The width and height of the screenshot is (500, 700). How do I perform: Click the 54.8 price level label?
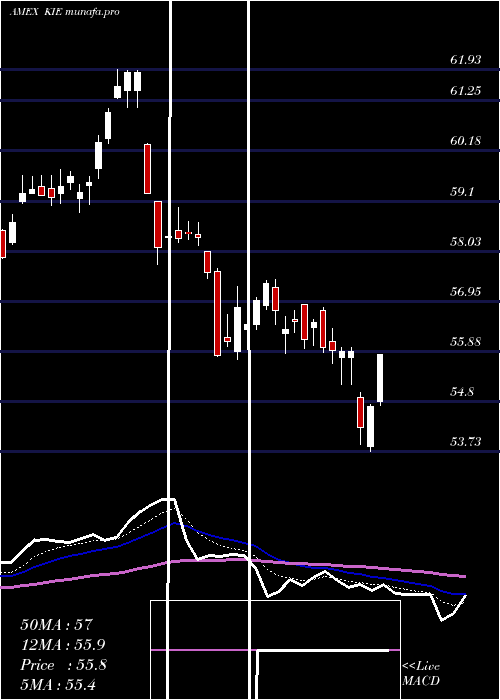click(462, 392)
